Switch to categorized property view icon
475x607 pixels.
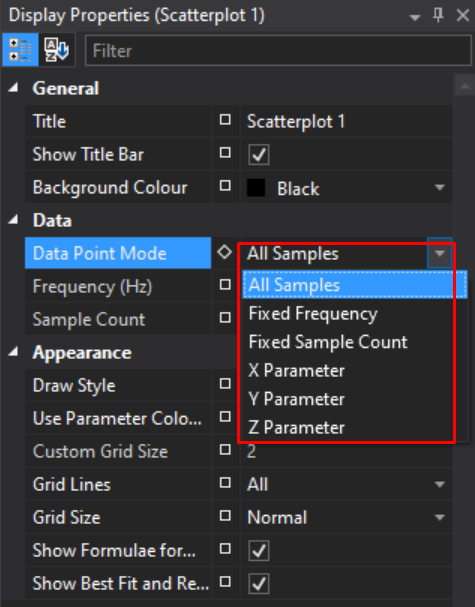coord(20,50)
